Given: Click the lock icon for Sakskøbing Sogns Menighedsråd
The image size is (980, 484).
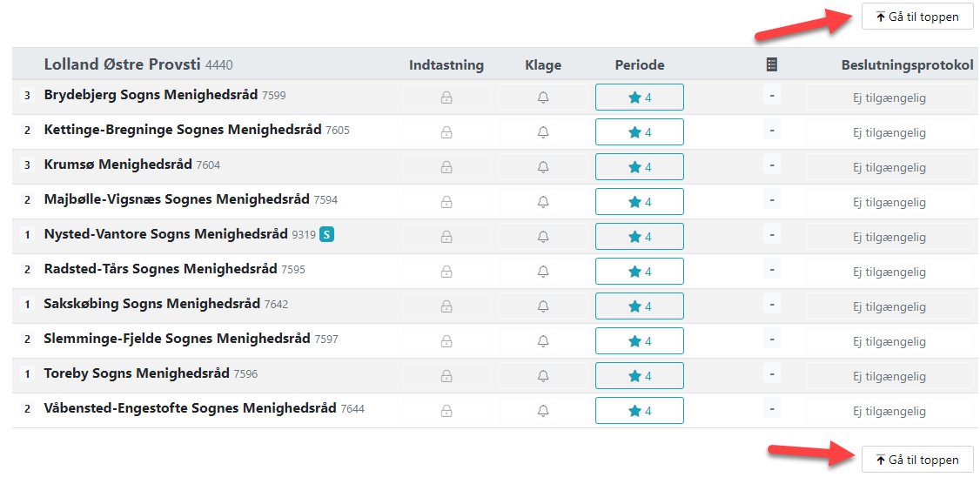Looking at the screenshot, I should coord(446,306).
